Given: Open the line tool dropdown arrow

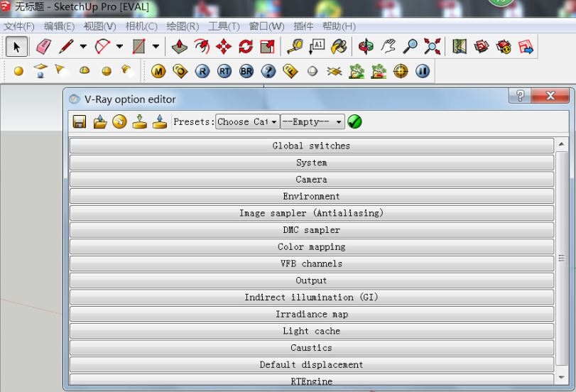Looking at the screenshot, I should pos(83,46).
